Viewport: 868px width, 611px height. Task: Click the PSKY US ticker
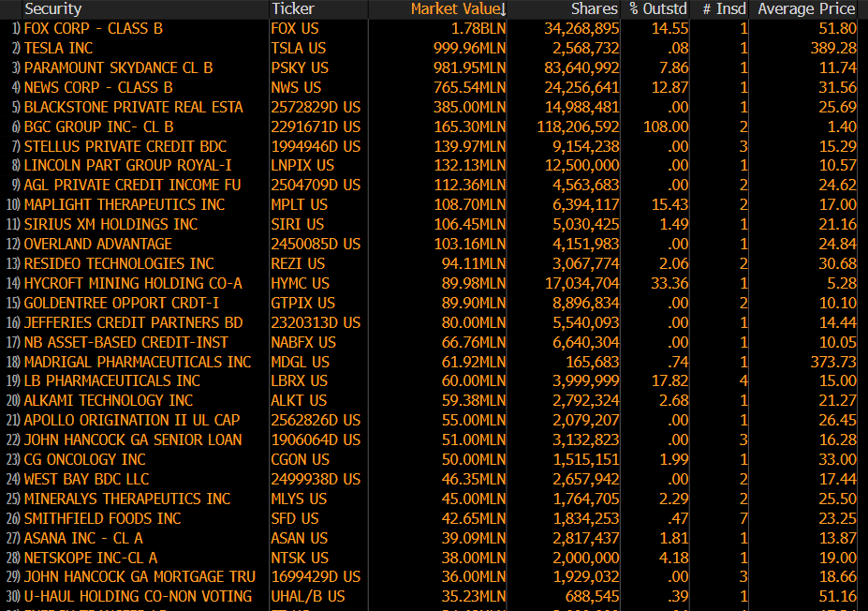click(300, 68)
